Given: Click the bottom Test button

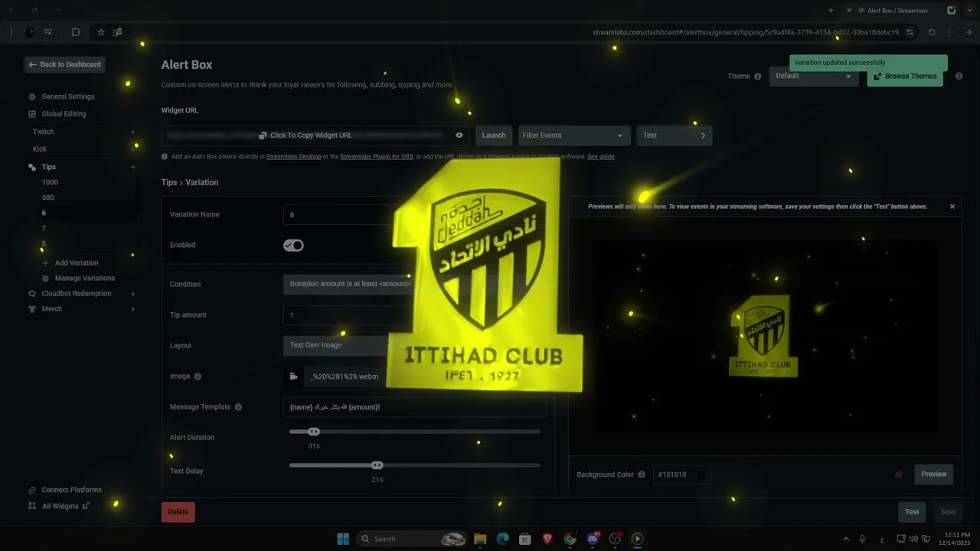Looking at the screenshot, I should pyautogui.click(x=912, y=512).
